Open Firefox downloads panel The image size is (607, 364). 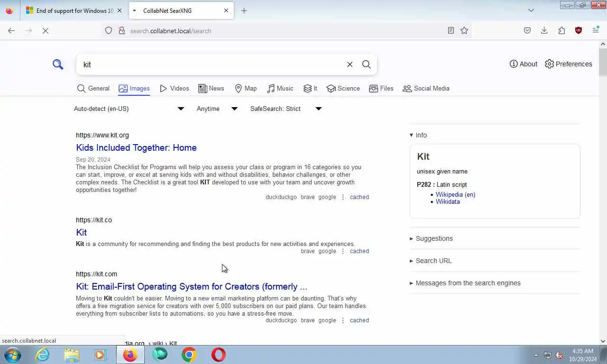[544, 31]
